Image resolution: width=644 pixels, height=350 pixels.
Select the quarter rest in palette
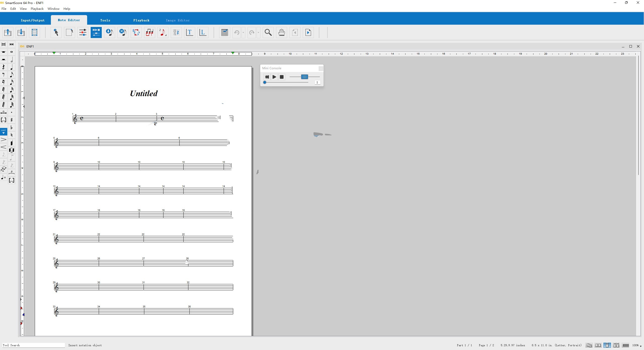(4, 67)
